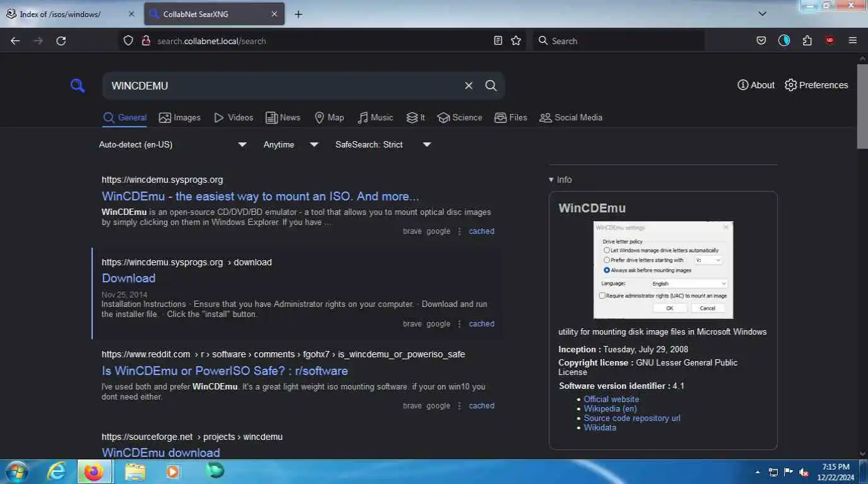
Task: Close the Index of /isos/windows/ tab
Action: 131,14
